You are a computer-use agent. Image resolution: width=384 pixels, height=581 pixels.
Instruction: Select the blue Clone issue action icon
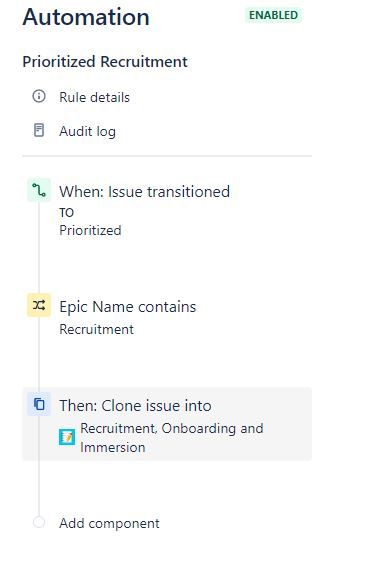pos(39,404)
